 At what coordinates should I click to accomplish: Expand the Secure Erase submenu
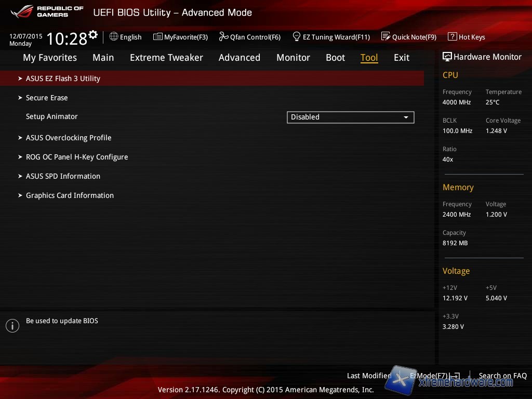coord(47,98)
